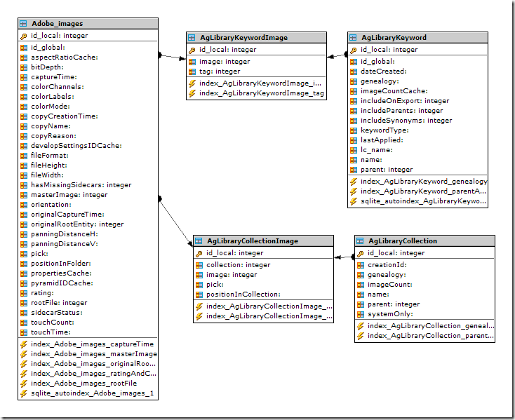Select the touchTime column
The height and width of the screenshot is (420, 515).
tap(51, 332)
